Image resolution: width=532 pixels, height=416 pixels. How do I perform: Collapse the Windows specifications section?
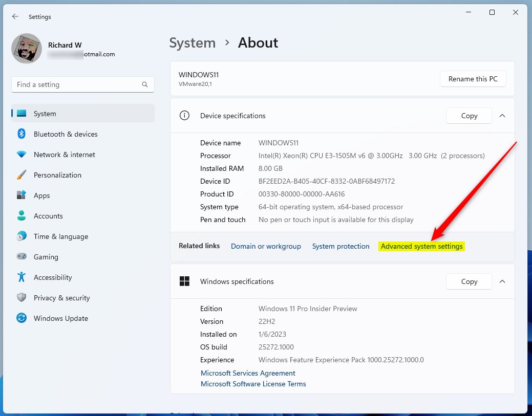coord(502,281)
